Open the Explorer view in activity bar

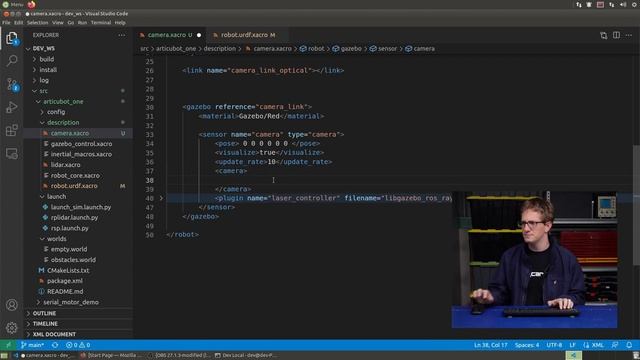tap(12, 38)
